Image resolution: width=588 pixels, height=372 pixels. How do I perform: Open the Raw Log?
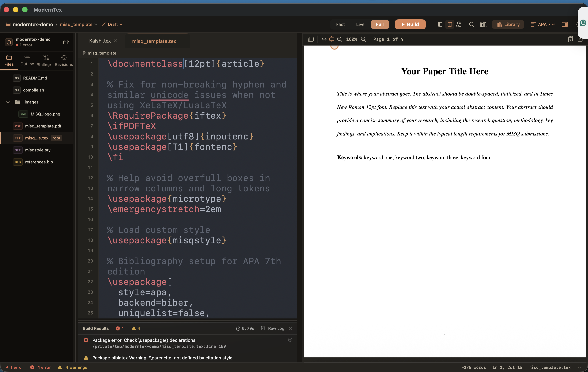pos(273,328)
